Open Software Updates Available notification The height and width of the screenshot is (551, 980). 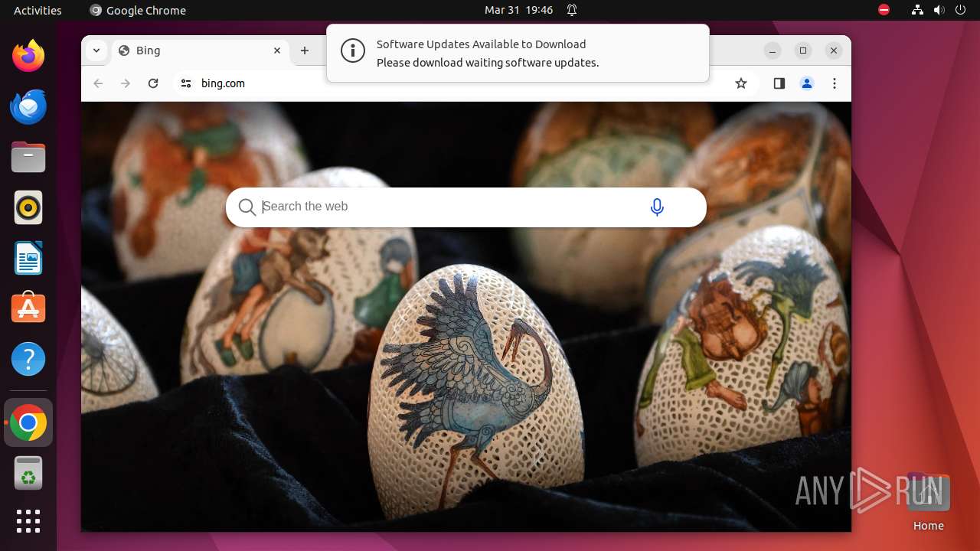[518, 53]
